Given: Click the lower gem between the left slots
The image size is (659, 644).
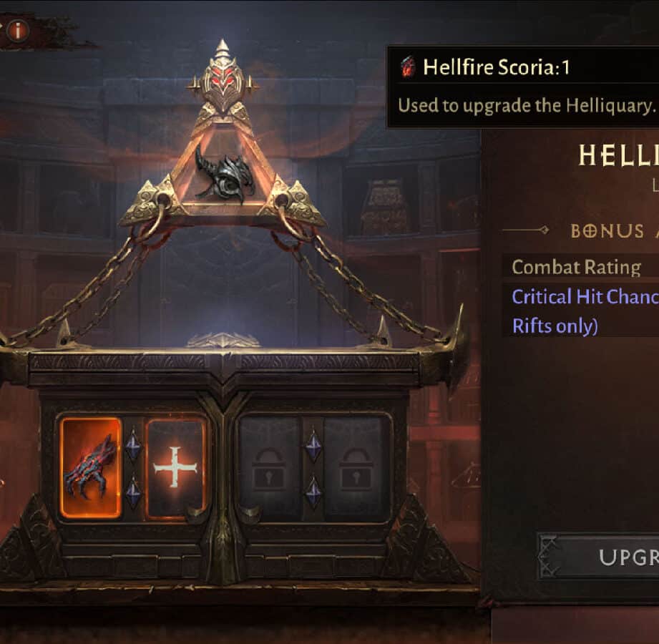Looking at the screenshot, I should (x=133, y=492).
